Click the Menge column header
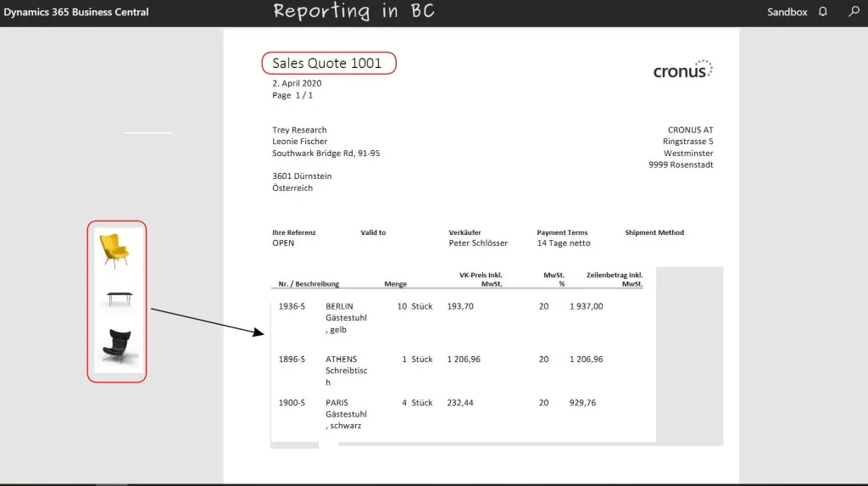This screenshot has height=486, width=868. click(x=395, y=284)
